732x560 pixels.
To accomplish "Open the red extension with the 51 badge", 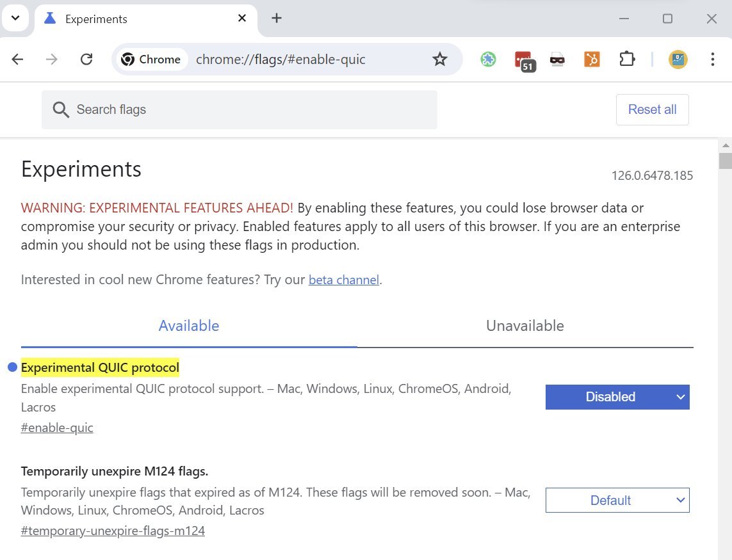I will 524,61.
